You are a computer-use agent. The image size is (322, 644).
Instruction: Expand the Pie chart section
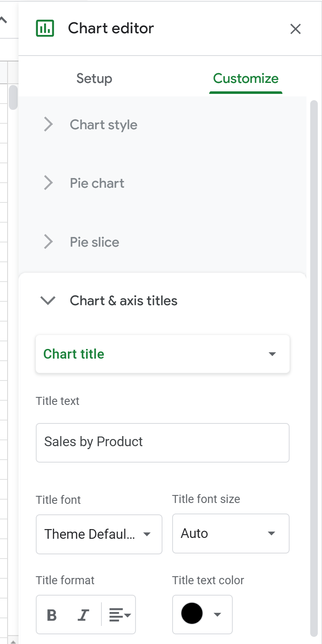(97, 184)
